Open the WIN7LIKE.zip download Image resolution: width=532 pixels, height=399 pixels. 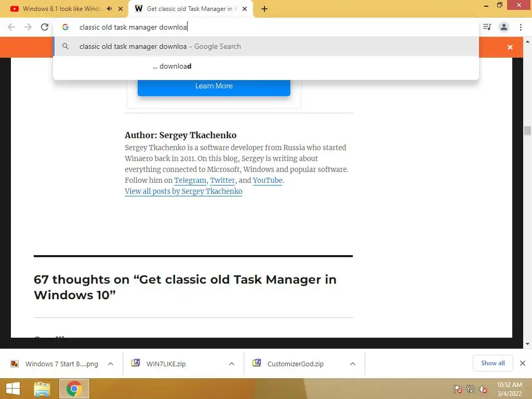point(166,364)
